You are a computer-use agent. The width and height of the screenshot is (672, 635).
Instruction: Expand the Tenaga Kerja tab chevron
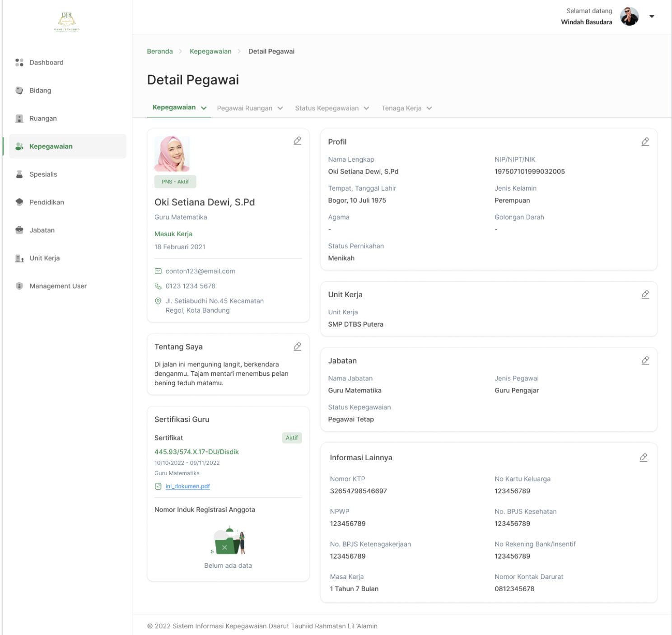click(429, 108)
